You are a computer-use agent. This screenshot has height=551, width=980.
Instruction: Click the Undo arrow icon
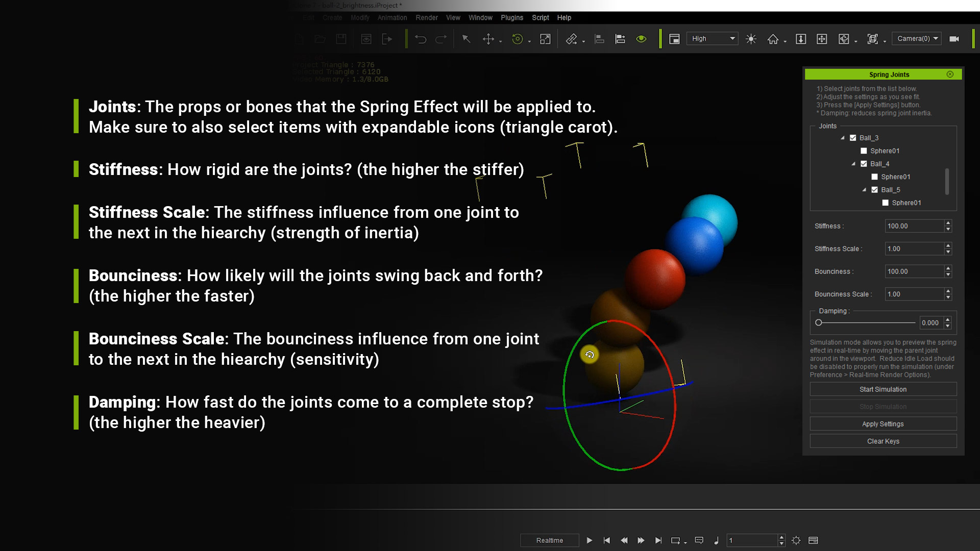pos(421,39)
